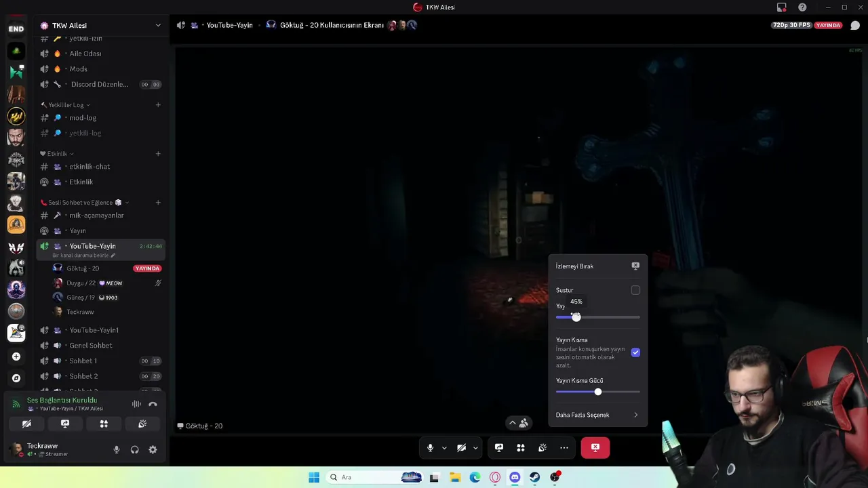This screenshot has width=868, height=488.
Task: Adjust the Yayın Kısma Gücü slider
Action: coord(597,392)
